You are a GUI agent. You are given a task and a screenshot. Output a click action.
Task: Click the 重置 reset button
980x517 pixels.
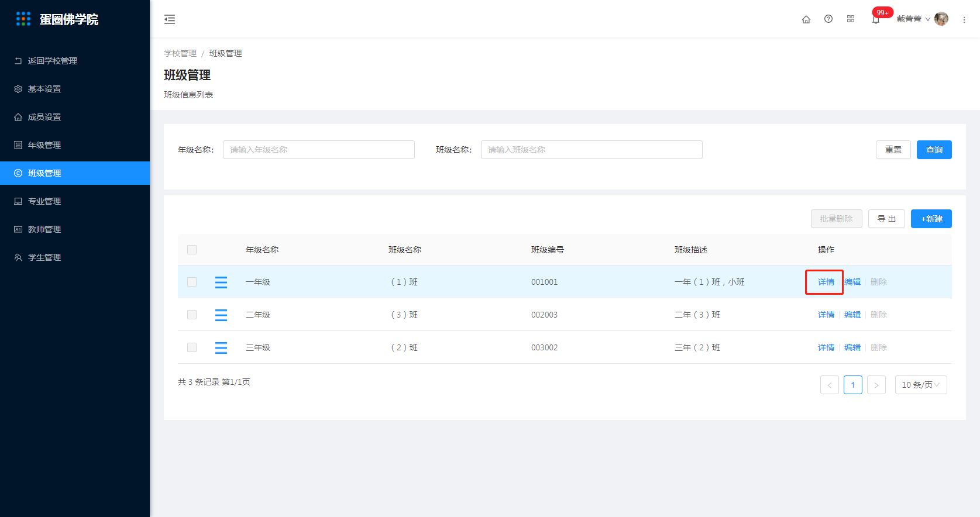pos(893,150)
